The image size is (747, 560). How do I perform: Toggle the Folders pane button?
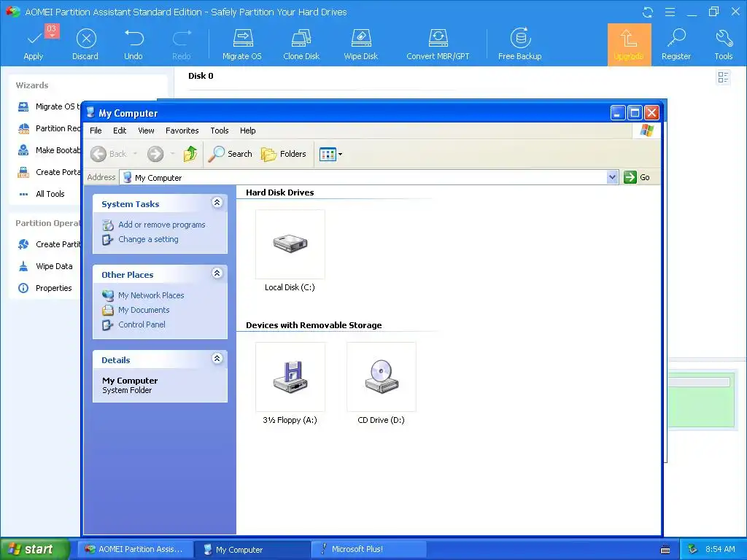click(x=284, y=154)
